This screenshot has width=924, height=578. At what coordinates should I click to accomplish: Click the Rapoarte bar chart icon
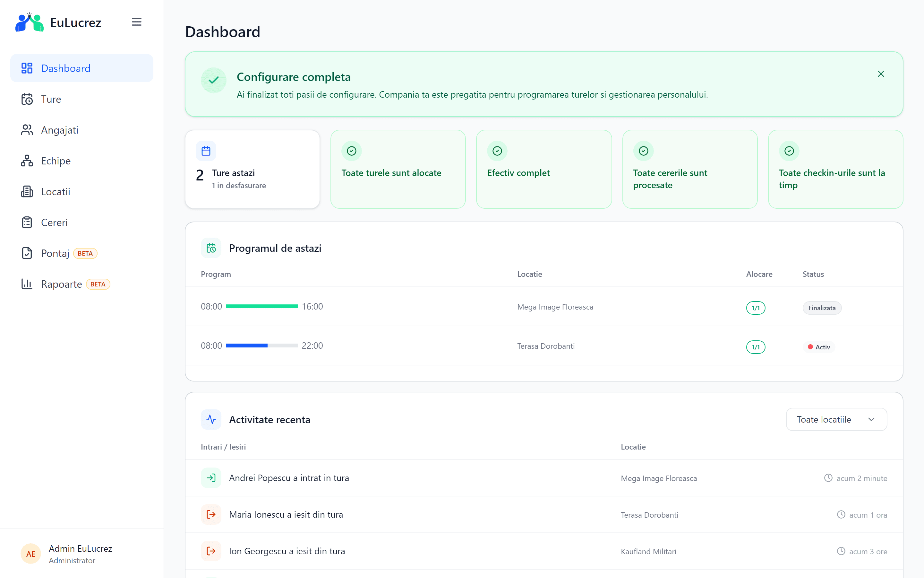coord(27,284)
